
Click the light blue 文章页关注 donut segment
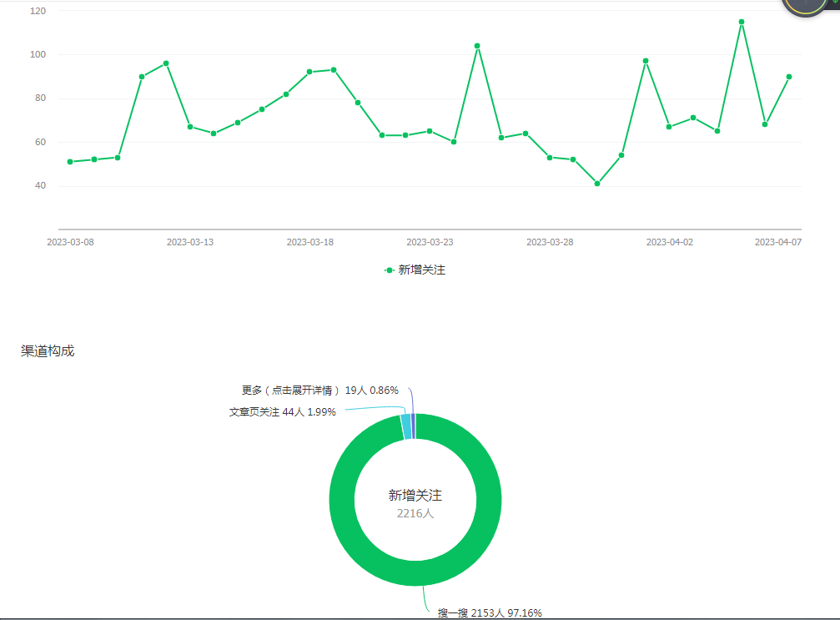pos(406,426)
